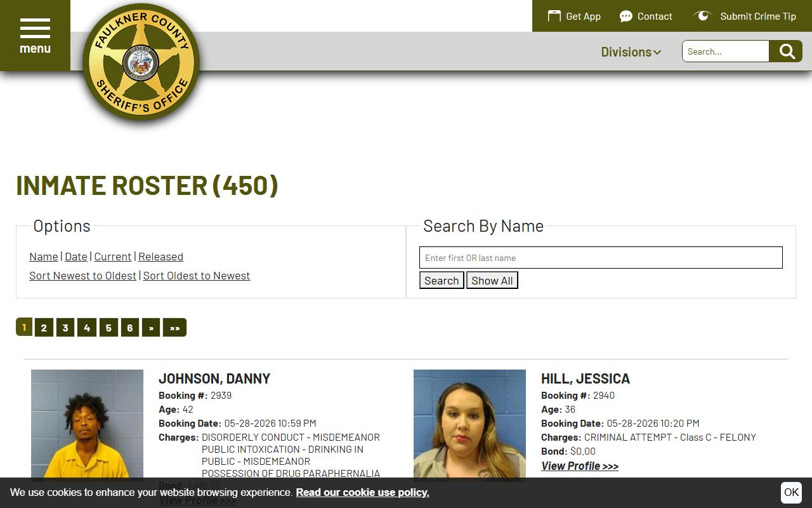View Profile for Jessica Hill
Viewport: 812px width, 508px height.
click(x=580, y=466)
